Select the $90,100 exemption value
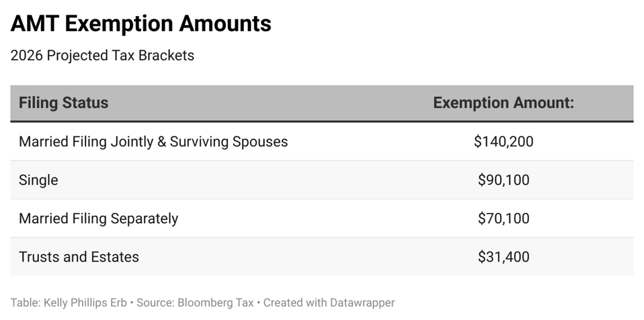644x320 pixels. [x=504, y=180]
